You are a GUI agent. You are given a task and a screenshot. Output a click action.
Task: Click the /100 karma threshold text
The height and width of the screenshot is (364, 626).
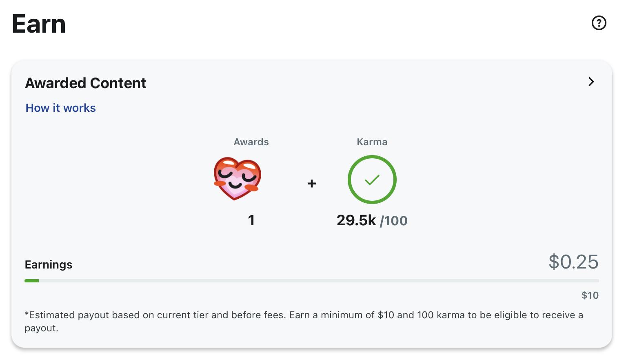[394, 221]
